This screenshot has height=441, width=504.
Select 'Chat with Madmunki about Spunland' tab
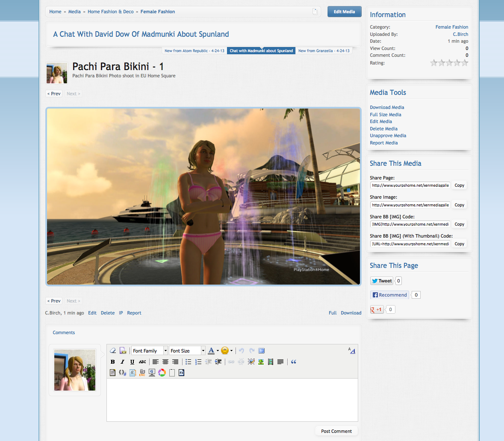click(261, 51)
